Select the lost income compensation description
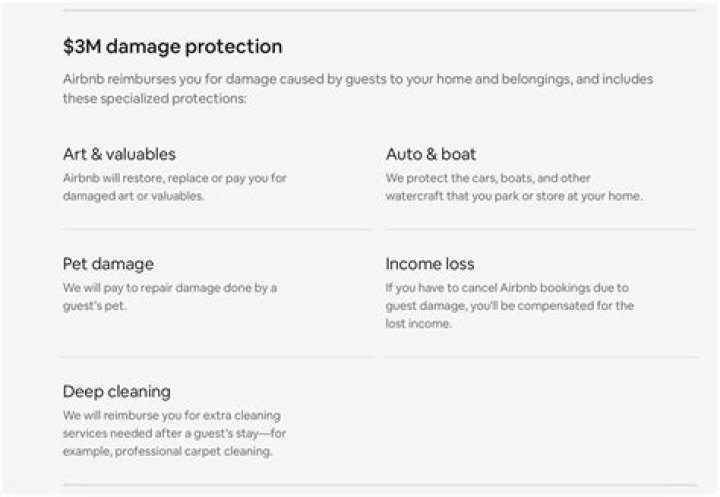720x497 pixels. (509, 306)
